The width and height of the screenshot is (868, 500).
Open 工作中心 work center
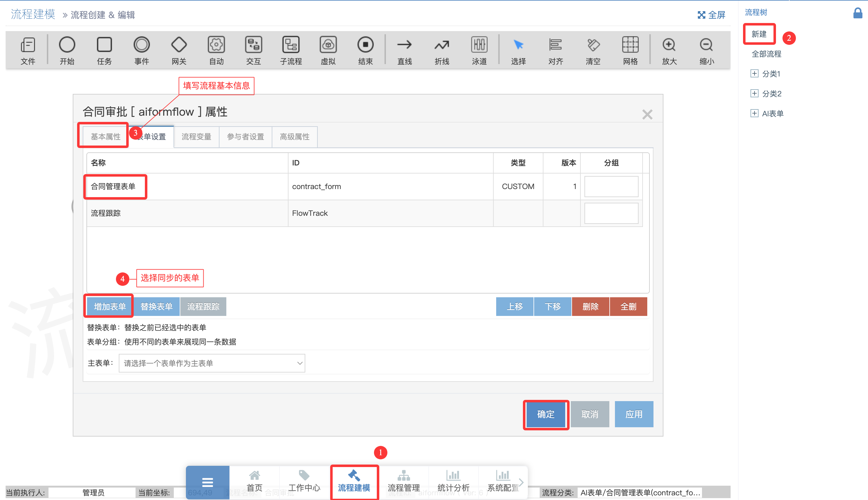click(304, 481)
